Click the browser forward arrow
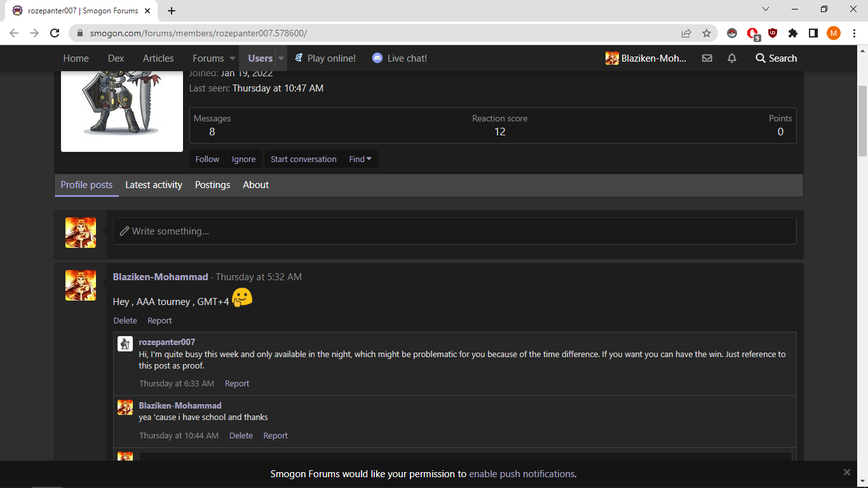 pos(34,33)
